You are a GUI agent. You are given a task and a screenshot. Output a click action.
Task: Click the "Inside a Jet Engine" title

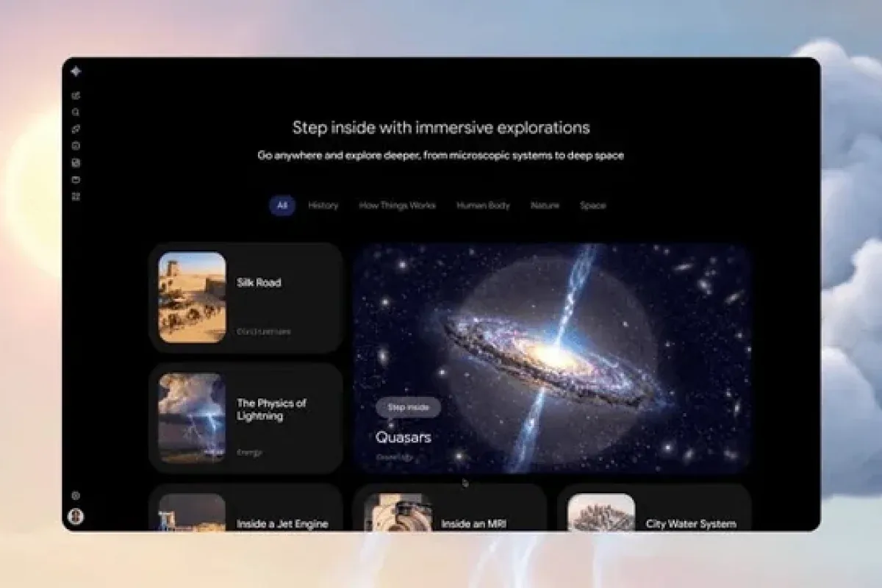282,524
